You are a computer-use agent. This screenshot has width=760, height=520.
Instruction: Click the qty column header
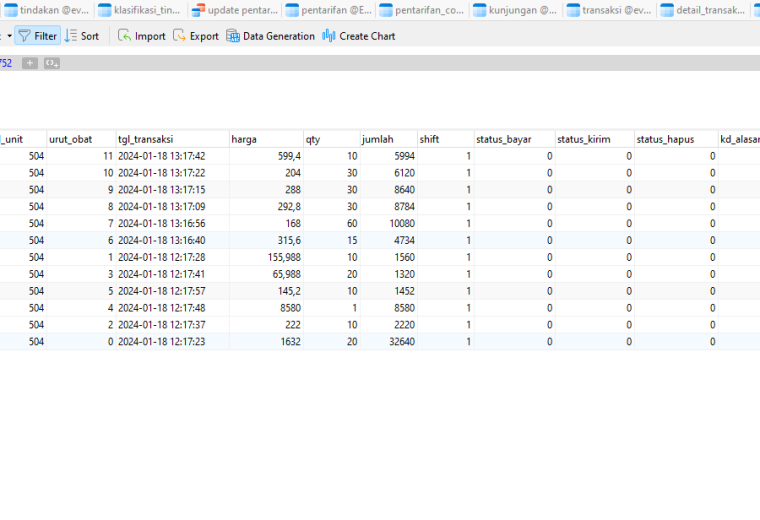click(x=332, y=140)
